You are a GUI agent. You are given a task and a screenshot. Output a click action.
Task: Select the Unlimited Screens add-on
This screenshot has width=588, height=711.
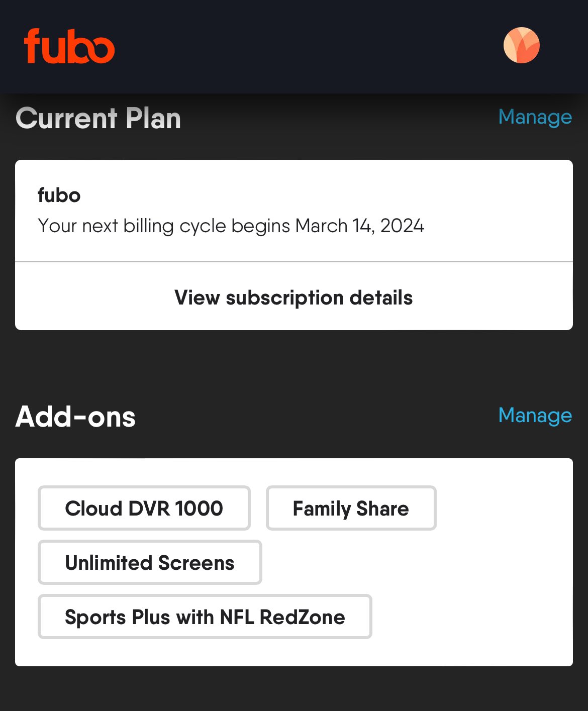150,562
